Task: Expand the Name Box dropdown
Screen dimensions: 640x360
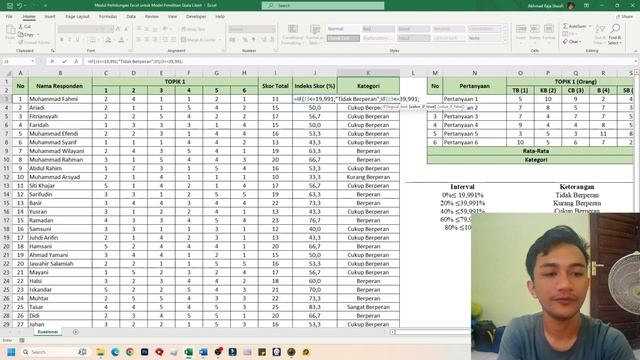Action: 32,61
